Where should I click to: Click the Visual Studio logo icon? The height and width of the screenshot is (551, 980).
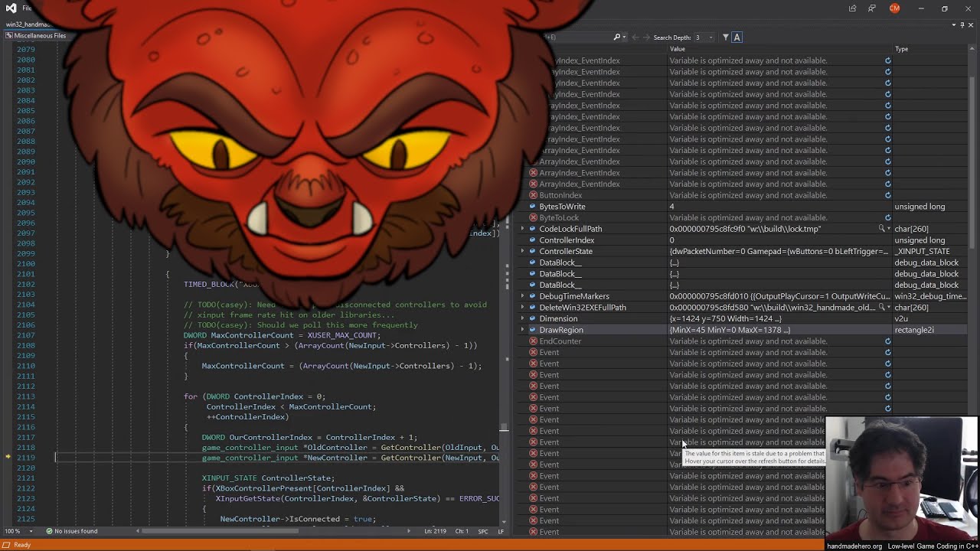pos(8,8)
